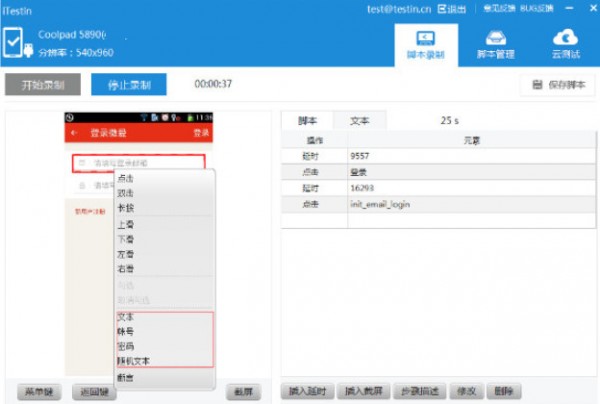The image size is (600, 404).
Task: Open the 脚本录制 script recording tab icon
Action: [x=425, y=41]
